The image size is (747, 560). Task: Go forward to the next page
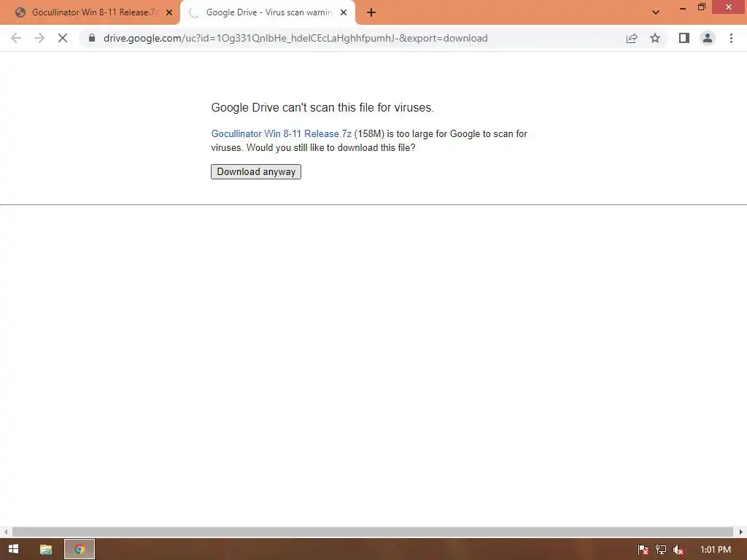tap(39, 38)
